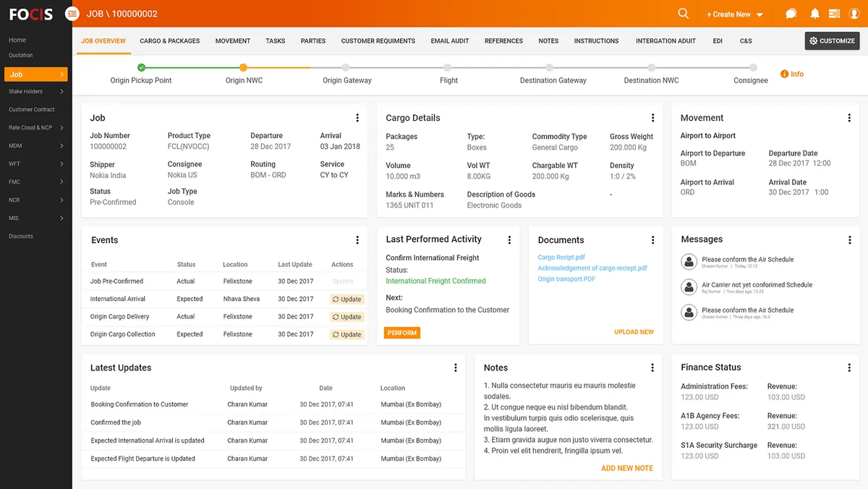Open the Events card three-dot menu
This screenshot has width=868, height=489.
pyautogui.click(x=357, y=240)
